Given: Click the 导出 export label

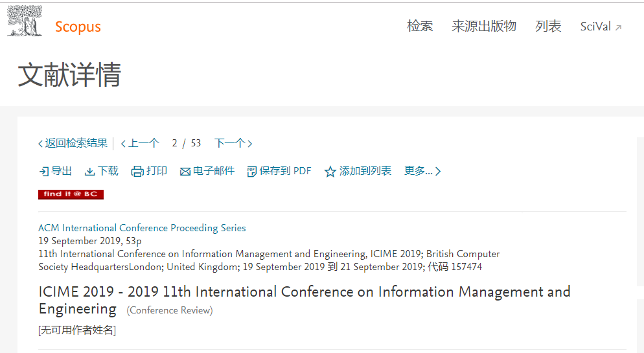Looking at the screenshot, I should (62, 171).
